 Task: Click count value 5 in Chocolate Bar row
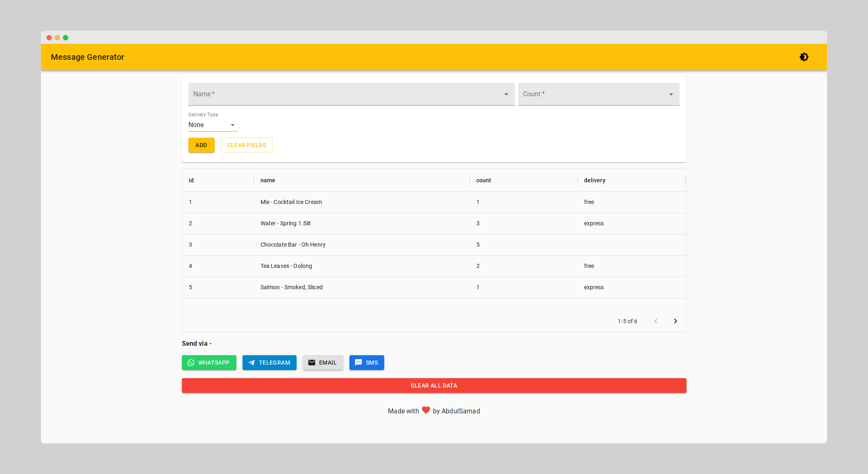[x=478, y=245]
